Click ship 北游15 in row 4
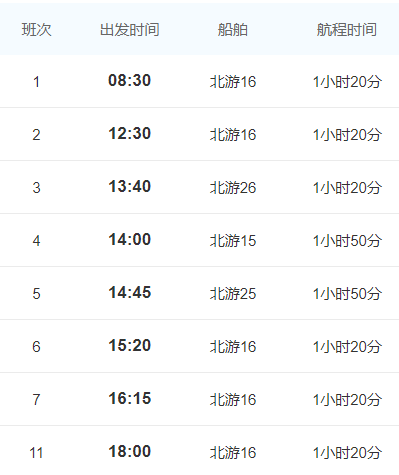The width and height of the screenshot is (399, 475). tap(233, 241)
